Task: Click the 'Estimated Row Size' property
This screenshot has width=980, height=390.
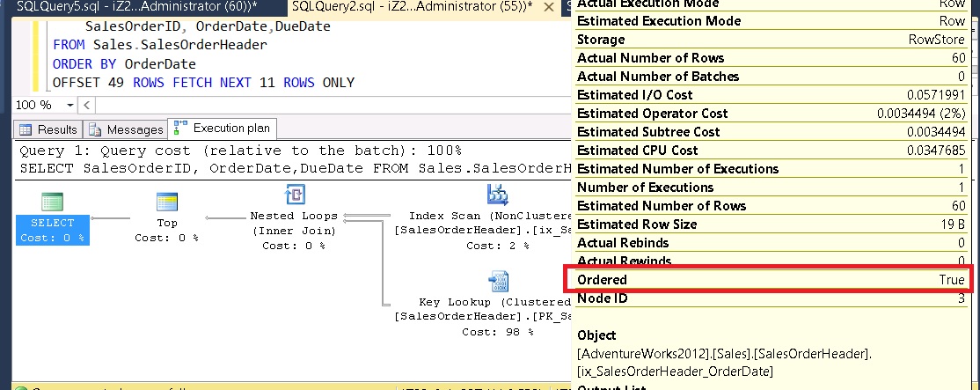Action: (771, 224)
